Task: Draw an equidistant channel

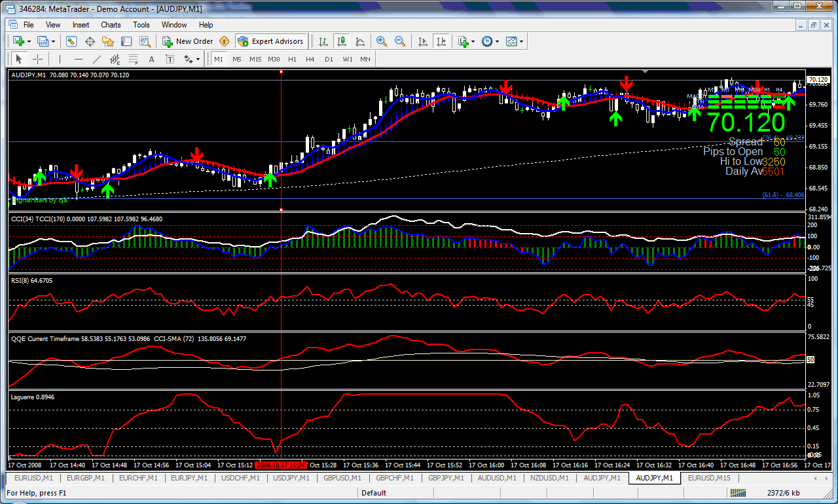Action: pos(116,59)
